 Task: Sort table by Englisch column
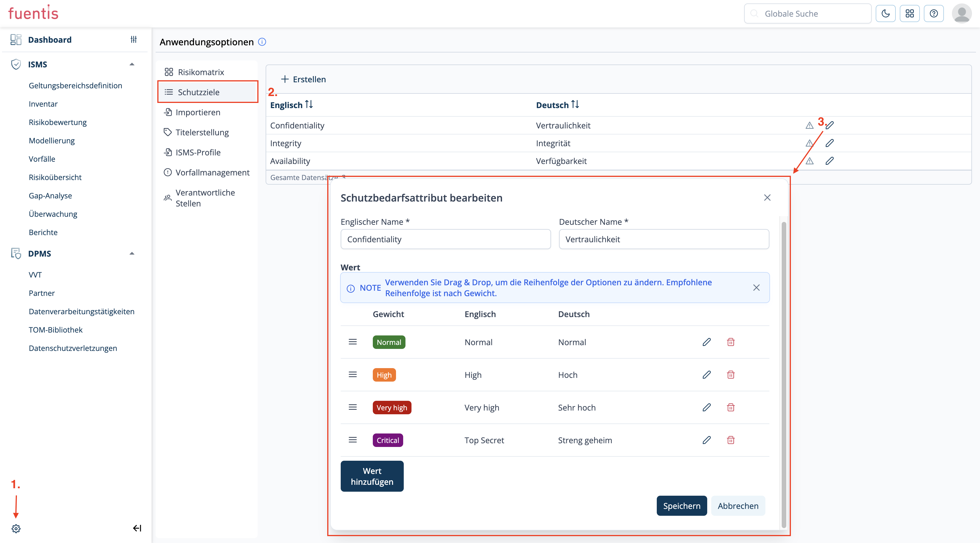309,104
